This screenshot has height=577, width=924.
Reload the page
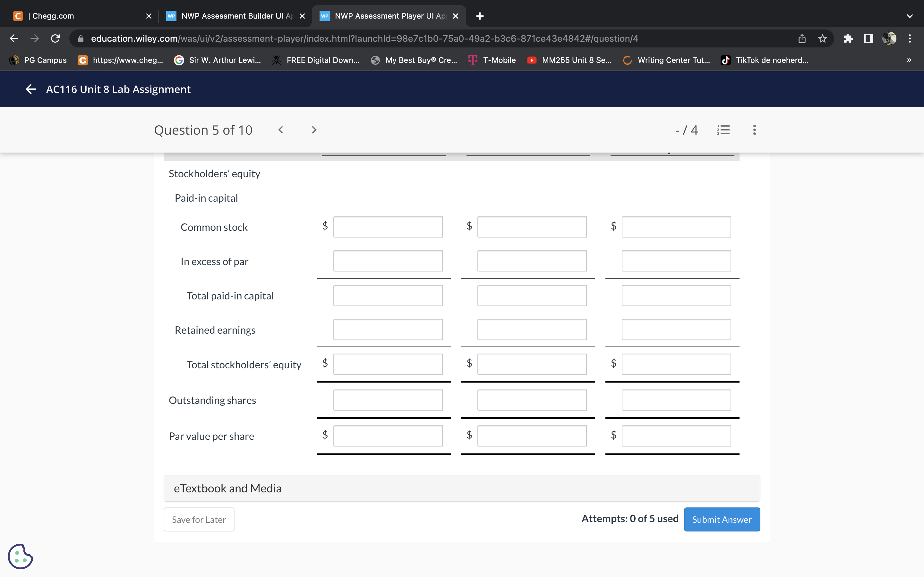click(55, 38)
